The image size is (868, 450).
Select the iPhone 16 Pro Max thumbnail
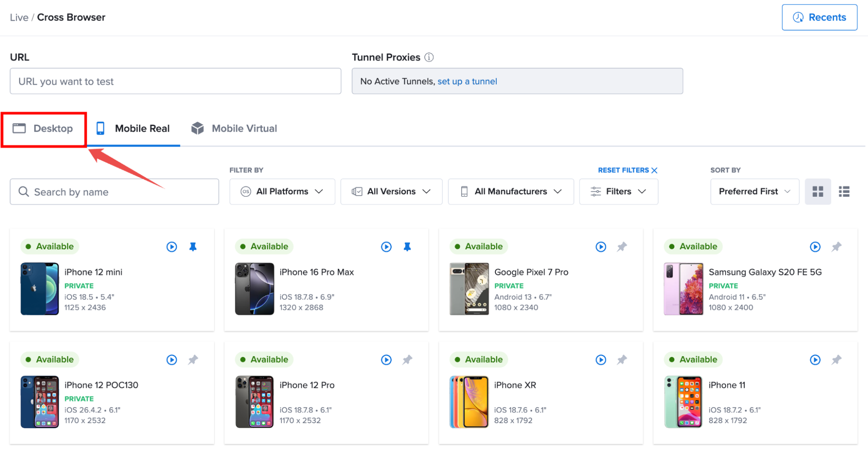[x=254, y=289]
